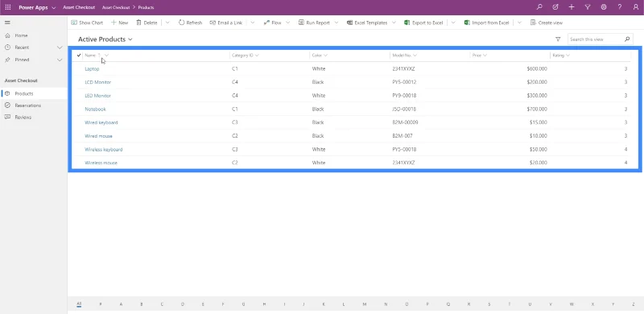Click Import from Excel

(487, 23)
